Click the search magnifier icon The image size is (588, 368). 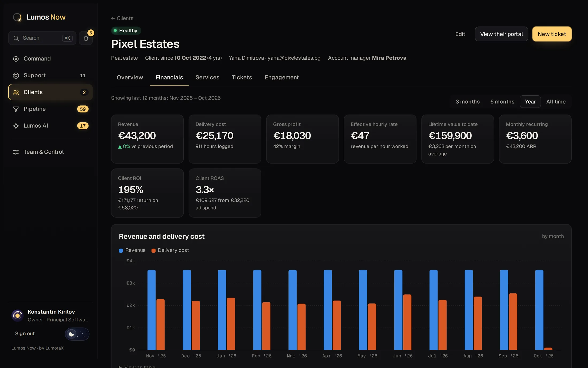click(16, 38)
